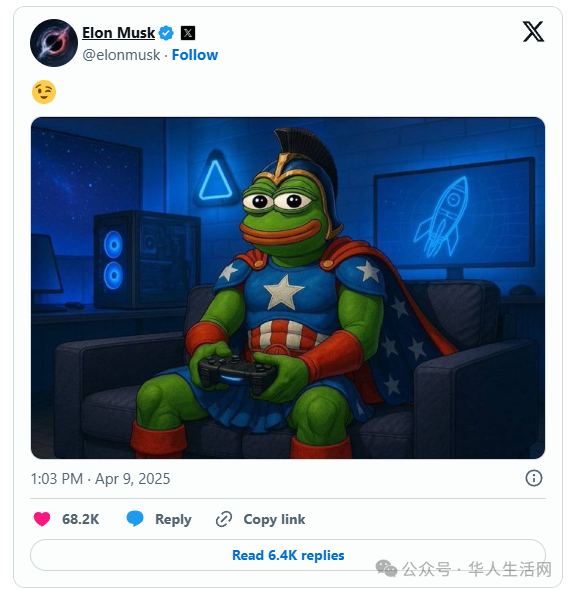Open the Elon Musk display name link
570x592 pixels.
(119, 33)
